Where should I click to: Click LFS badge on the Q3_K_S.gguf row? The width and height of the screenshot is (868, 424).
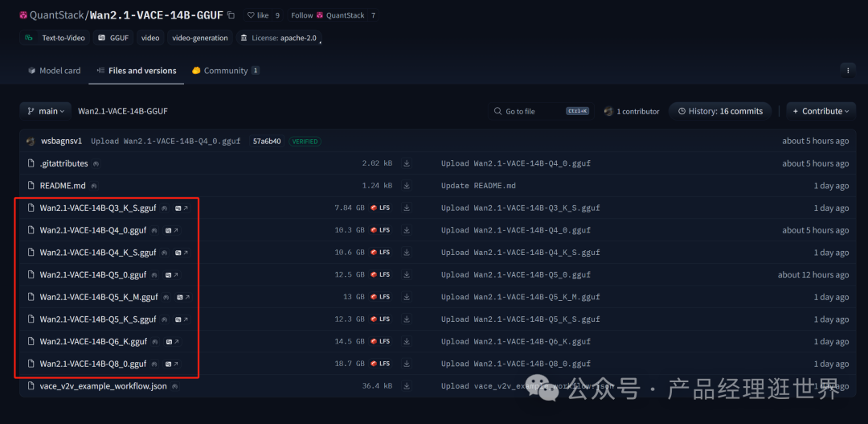pos(380,208)
